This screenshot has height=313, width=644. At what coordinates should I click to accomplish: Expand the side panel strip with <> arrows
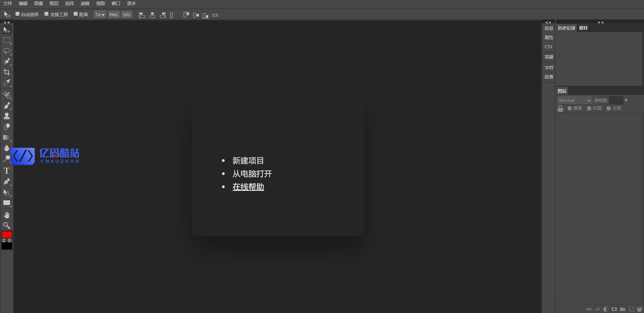coord(548,22)
